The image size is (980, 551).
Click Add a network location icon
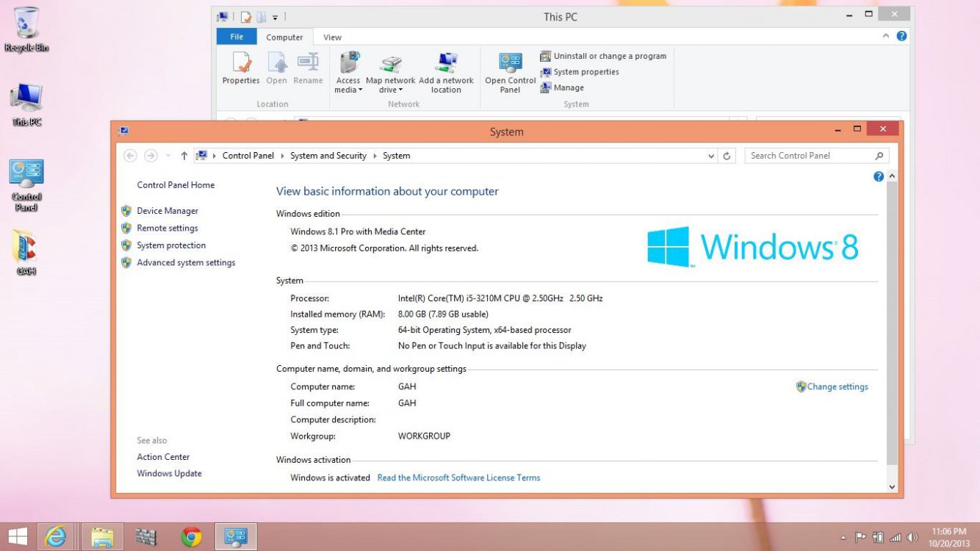[446, 73]
